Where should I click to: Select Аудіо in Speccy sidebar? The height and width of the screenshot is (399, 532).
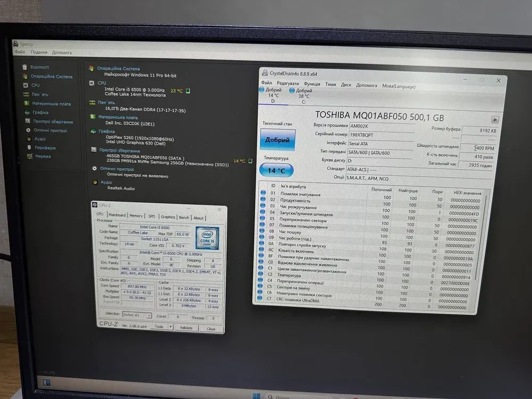click(40, 139)
